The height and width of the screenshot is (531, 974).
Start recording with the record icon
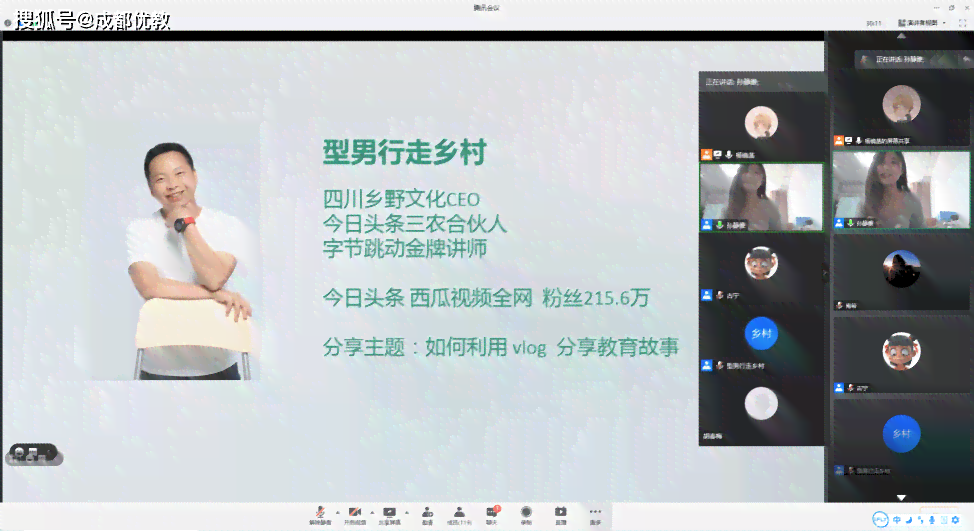(x=526, y=515)
